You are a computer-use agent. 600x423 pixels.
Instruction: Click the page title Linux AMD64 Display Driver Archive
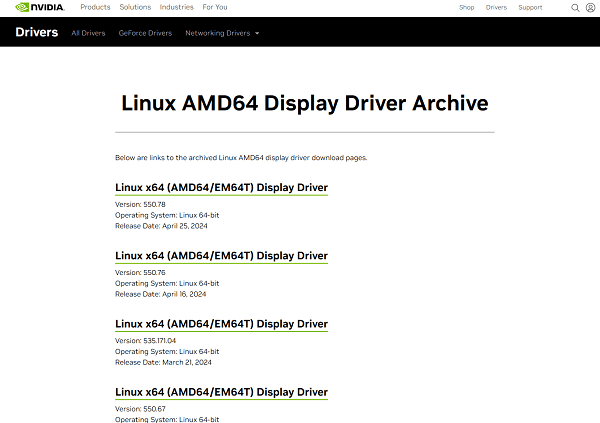pos(305,103)
